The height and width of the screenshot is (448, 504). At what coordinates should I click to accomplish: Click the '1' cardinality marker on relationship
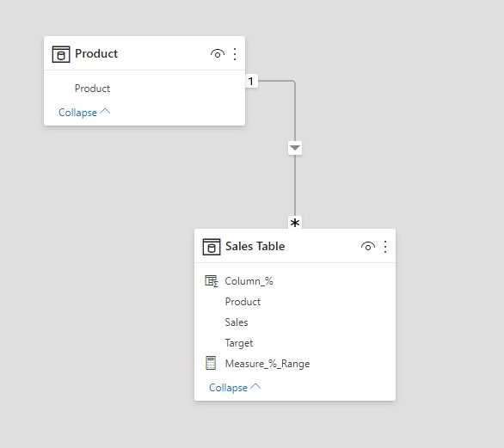tap(251, 81)
